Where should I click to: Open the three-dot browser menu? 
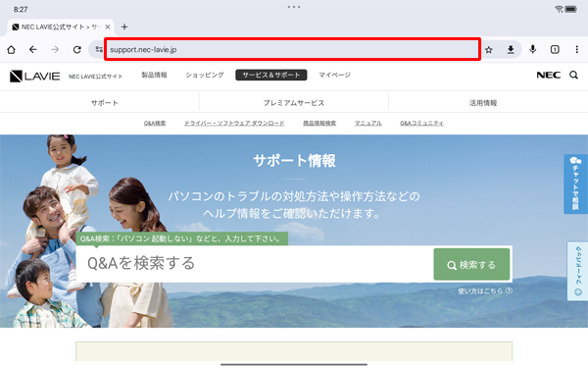pyautogui.click(x=577, y=49)
